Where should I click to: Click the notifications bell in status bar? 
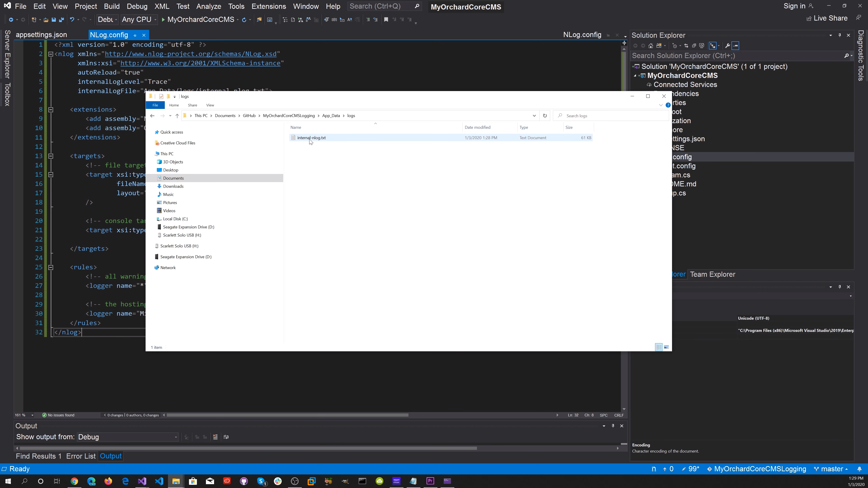[859, 469]
